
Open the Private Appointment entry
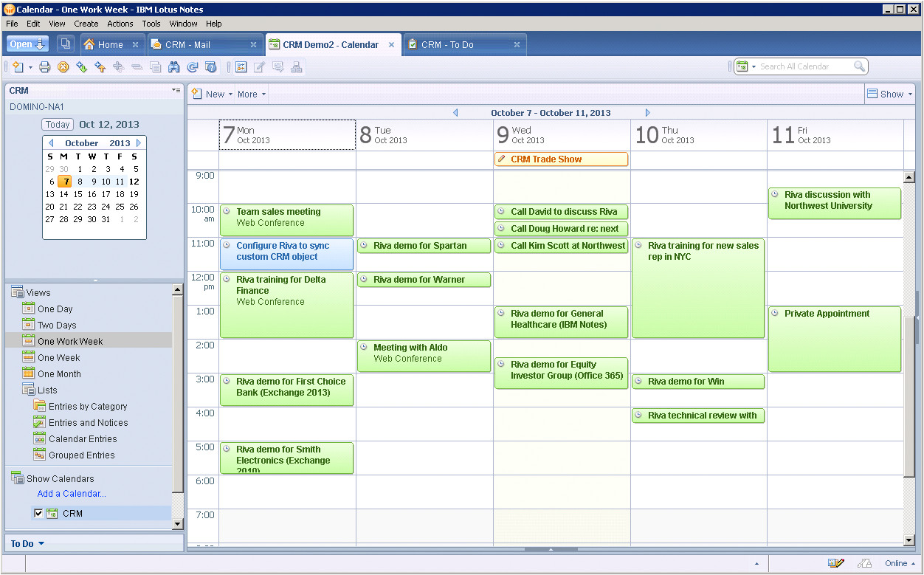tap(835, 339)
